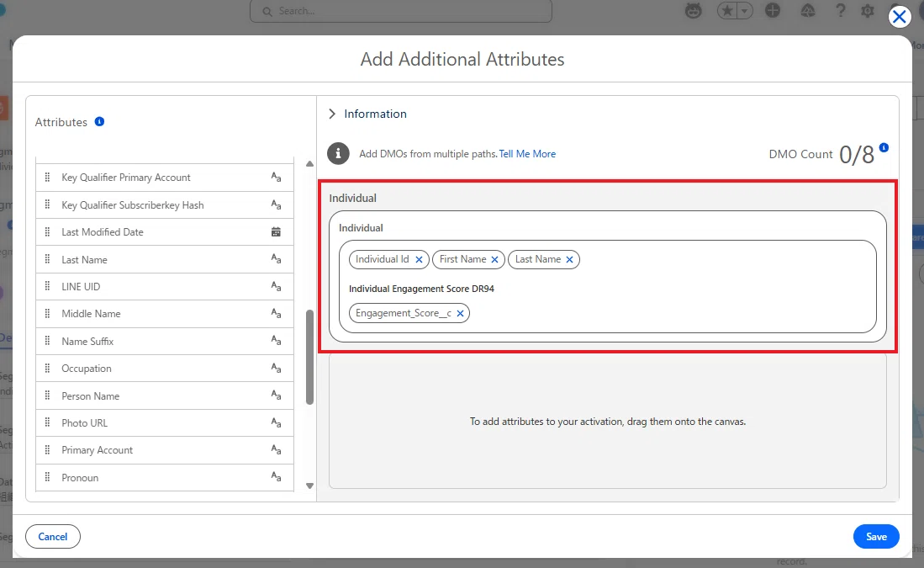Select the Occupation attribute
Image resolution: width=924 pixels, height=568 pixels.
tap(165, 368)
